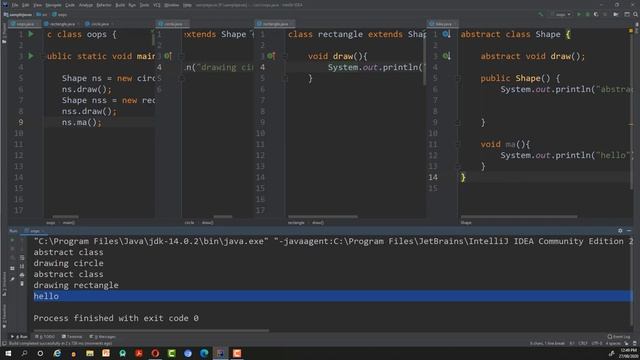This screenshot has height=360, width=640.
Task: Open File Explorer from taskbar
Action: click(x=90, y=353)
